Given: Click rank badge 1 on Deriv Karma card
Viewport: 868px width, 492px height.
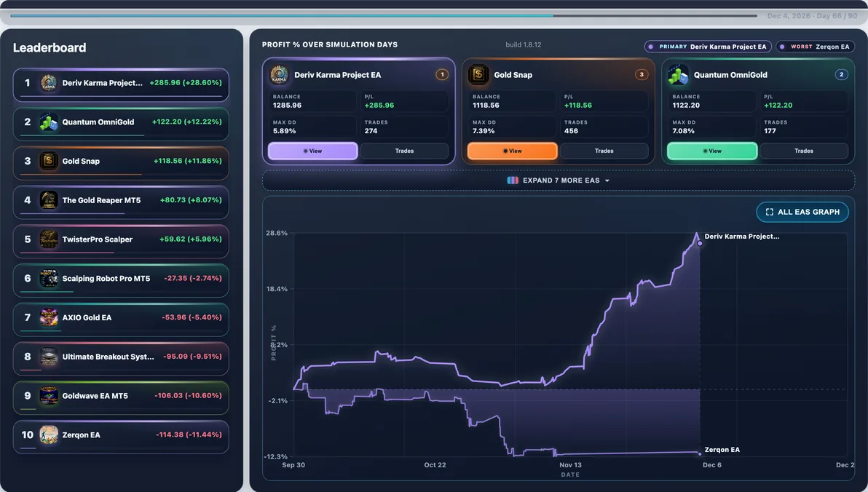Looking at the screenshot, I should [x=442, y=75].
